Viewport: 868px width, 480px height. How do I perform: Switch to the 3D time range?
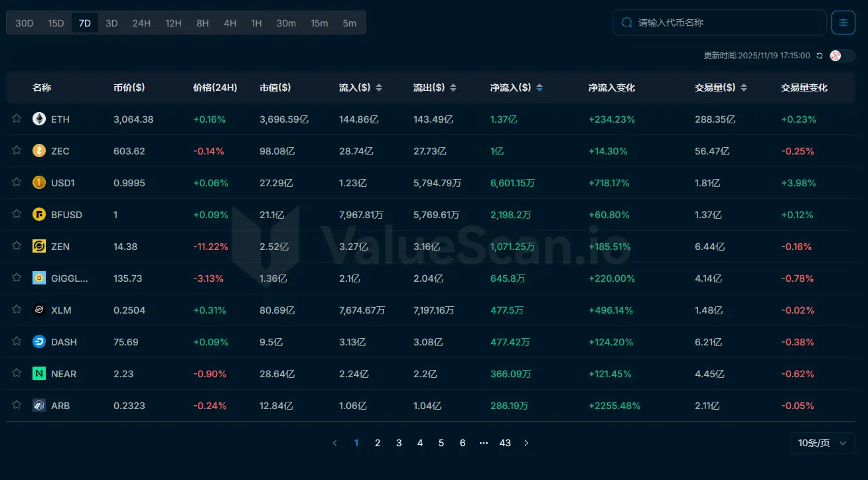click(x=111, y=23)
